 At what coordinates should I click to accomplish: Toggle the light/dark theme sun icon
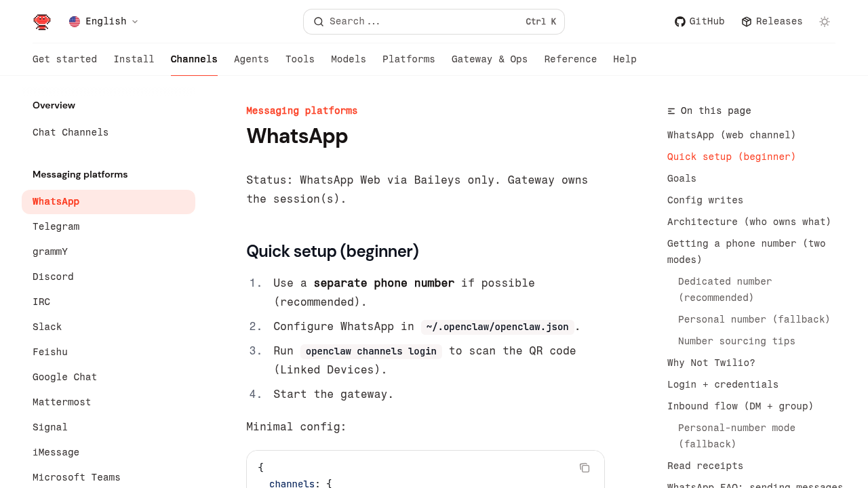(x=825, y=22)
